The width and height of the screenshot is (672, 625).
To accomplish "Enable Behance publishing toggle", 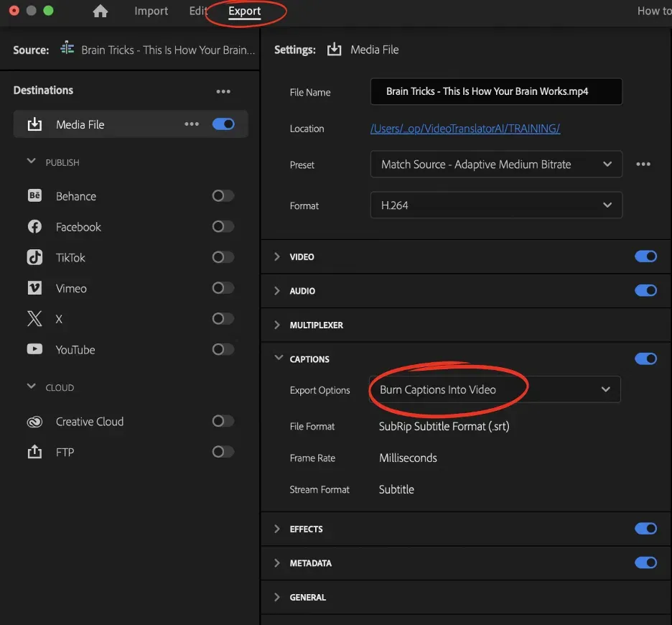I will point(223,195).
